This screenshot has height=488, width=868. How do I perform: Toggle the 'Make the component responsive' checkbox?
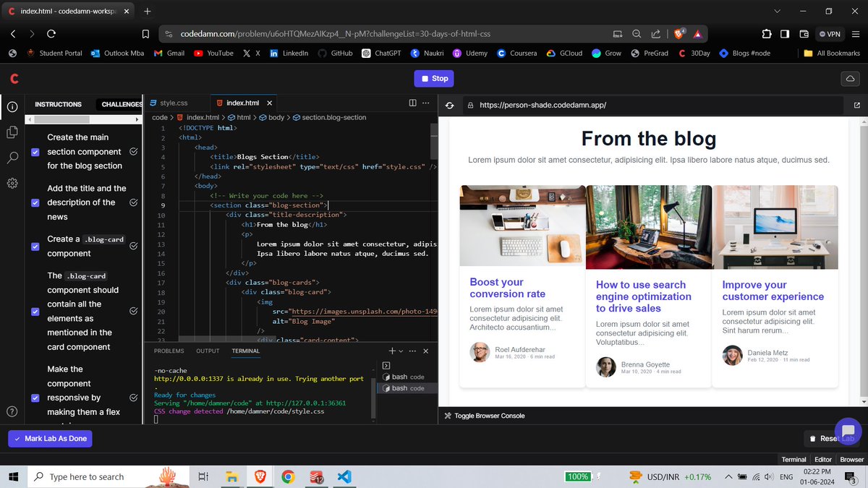coord(35,398)
